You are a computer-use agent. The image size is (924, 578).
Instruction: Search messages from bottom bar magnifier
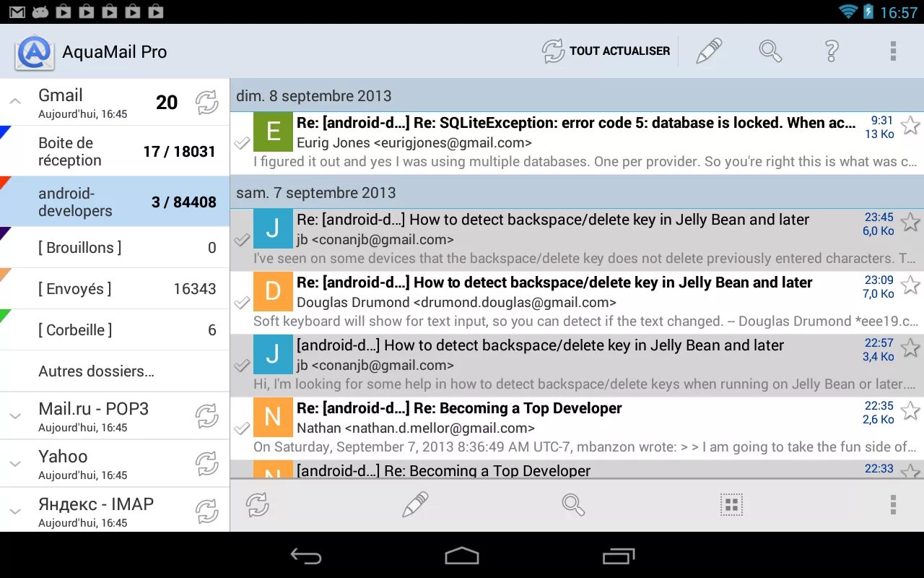(x=573, y=504)
